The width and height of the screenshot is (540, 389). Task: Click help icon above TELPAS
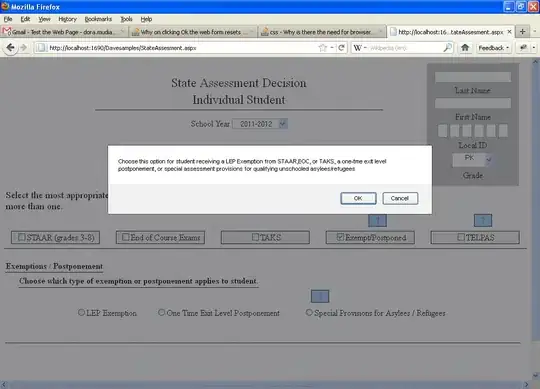tap(483, 220)
